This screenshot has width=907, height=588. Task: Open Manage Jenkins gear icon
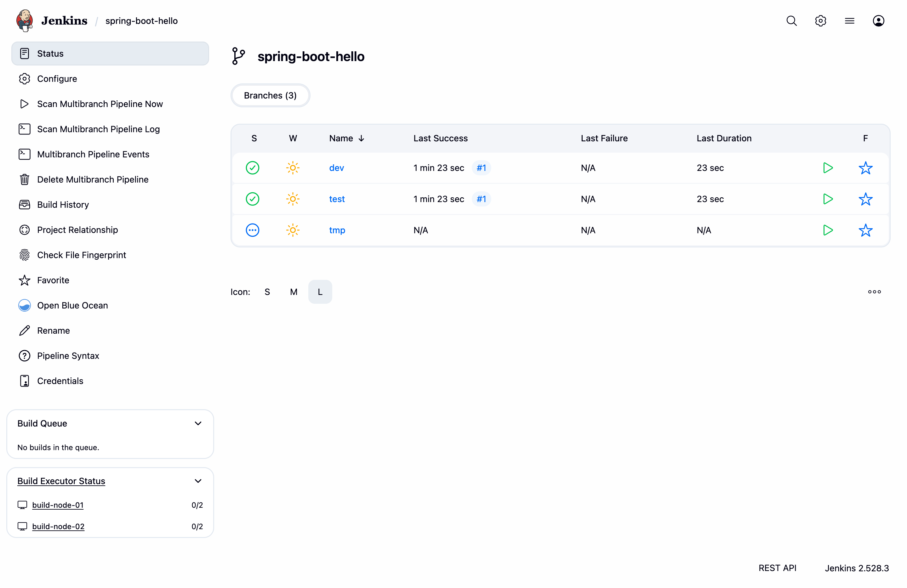(x=820, y=20)
